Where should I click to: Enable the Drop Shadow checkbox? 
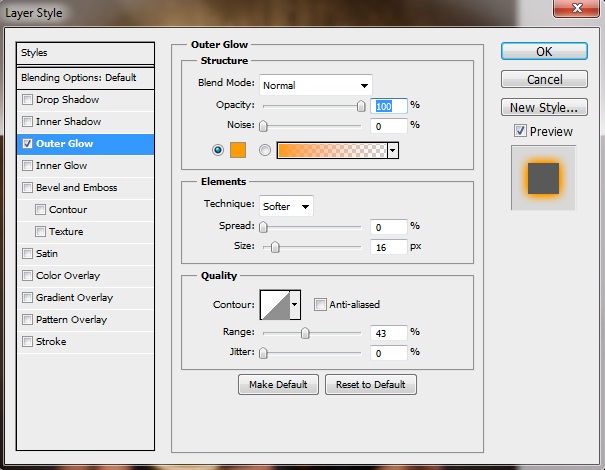[27, 100]
